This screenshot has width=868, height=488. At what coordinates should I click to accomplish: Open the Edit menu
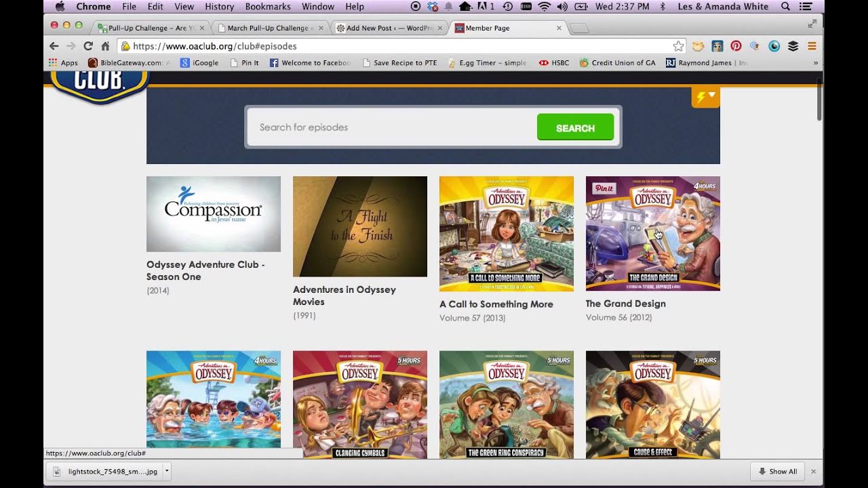coord(155,6)
